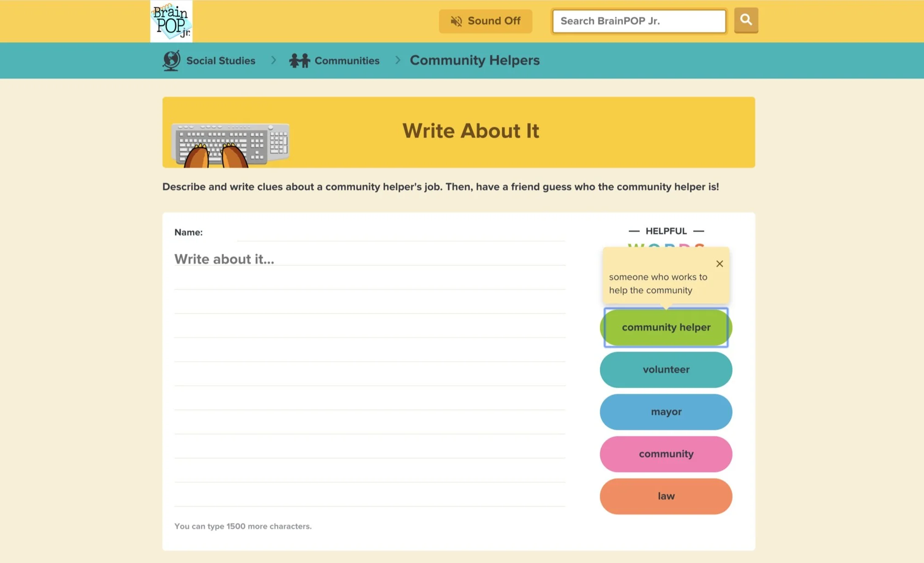The width and height of the screenshot is (924, 563).
Task: Click the Social Studies globe icon
Action: [171, 61]
